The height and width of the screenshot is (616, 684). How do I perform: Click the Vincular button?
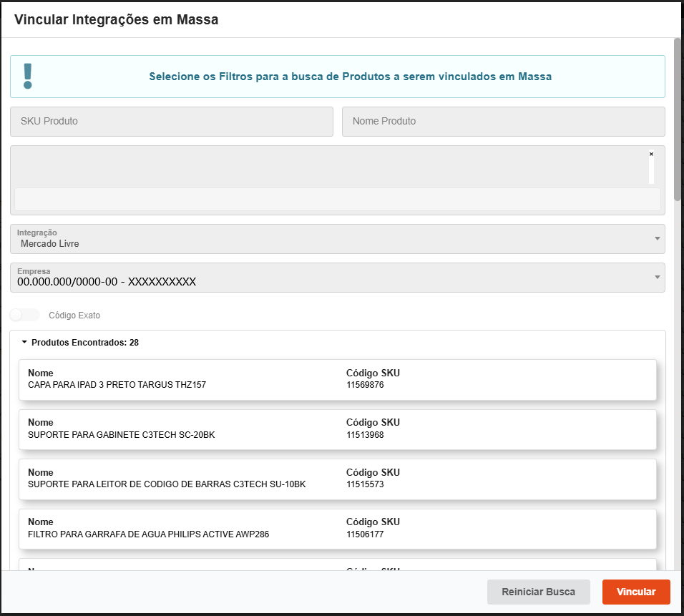636,592
